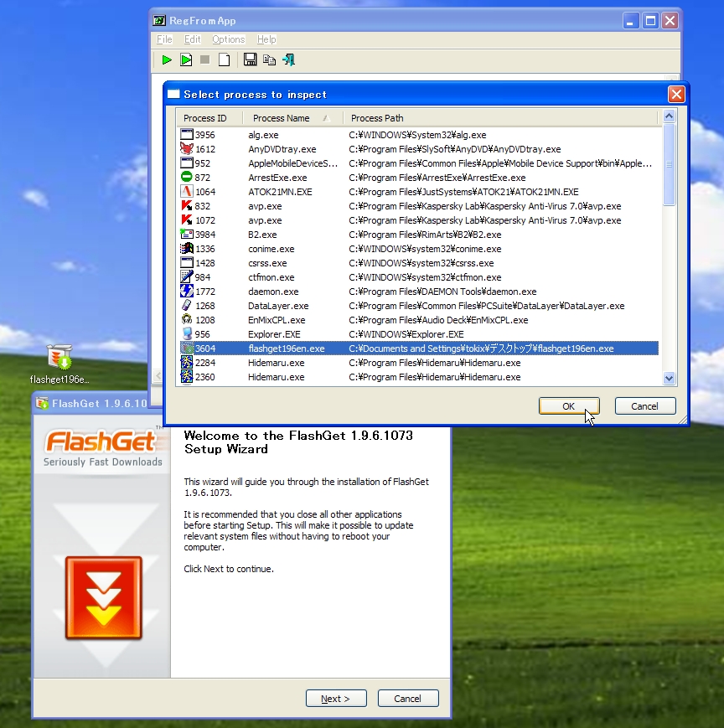Screen dimensions: 724x728
Task: Cancel the Select process dialog
Action: (x=644, y=406)
